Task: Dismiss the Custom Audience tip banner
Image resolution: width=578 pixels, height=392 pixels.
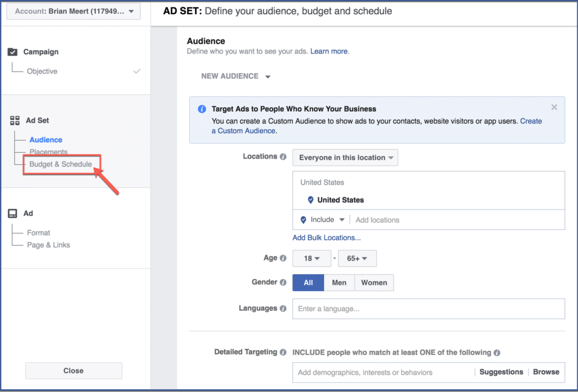Action: tap(554, 107)
